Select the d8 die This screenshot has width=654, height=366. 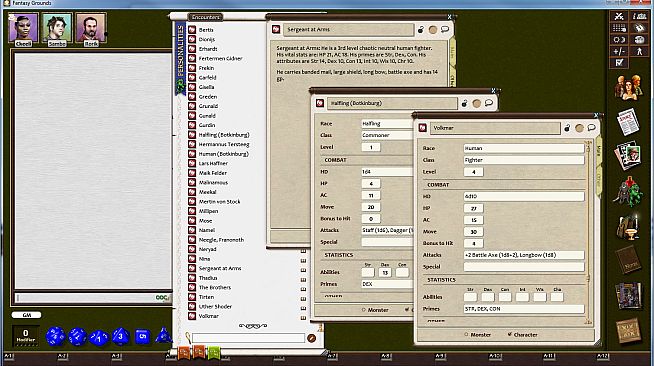point(121,336)
